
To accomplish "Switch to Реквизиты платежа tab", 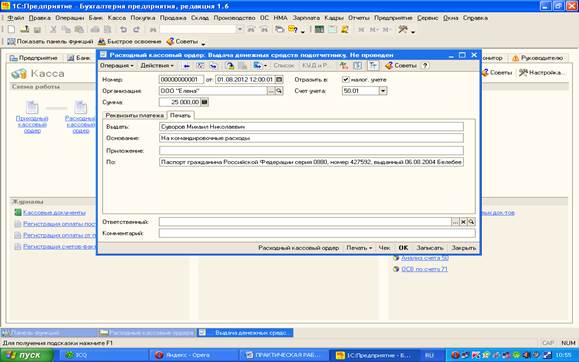I will (134, 115).
